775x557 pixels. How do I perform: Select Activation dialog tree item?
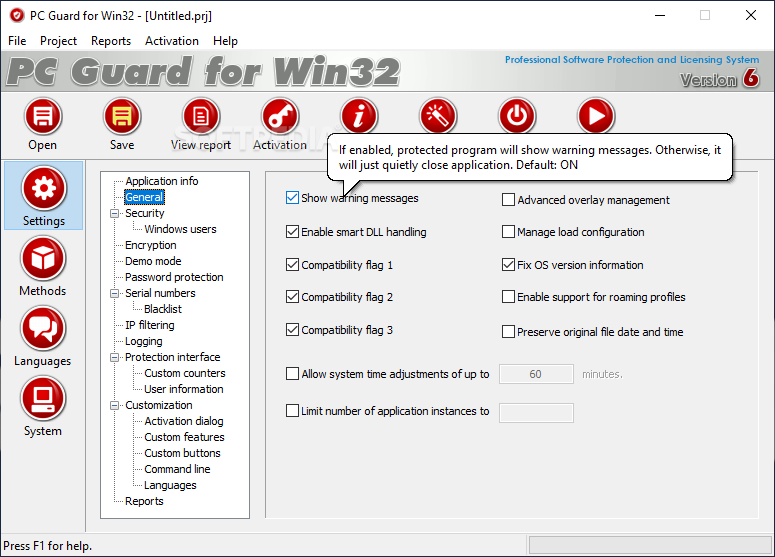pos(184,421)
